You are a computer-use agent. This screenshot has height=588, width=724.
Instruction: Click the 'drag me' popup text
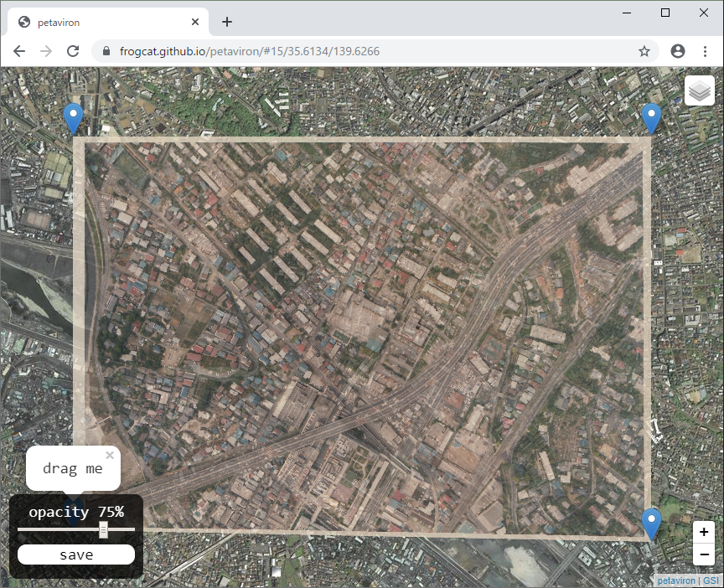[x=73, y=468]
